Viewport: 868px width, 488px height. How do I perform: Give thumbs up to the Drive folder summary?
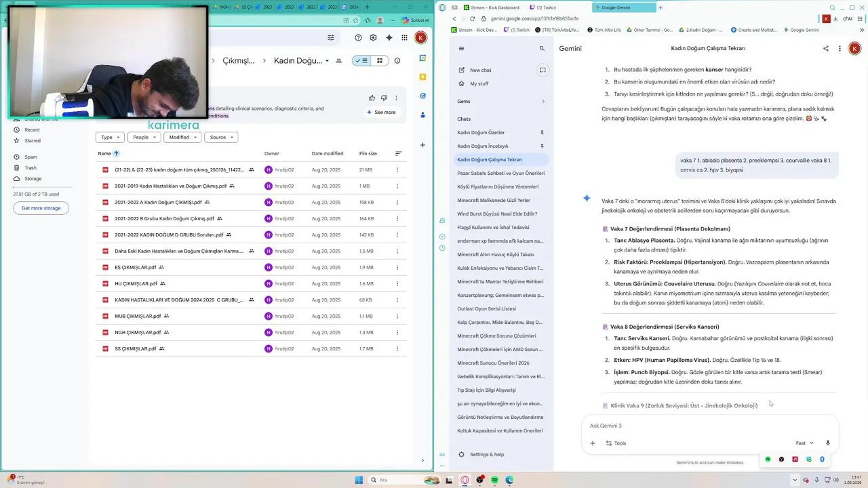372,98
